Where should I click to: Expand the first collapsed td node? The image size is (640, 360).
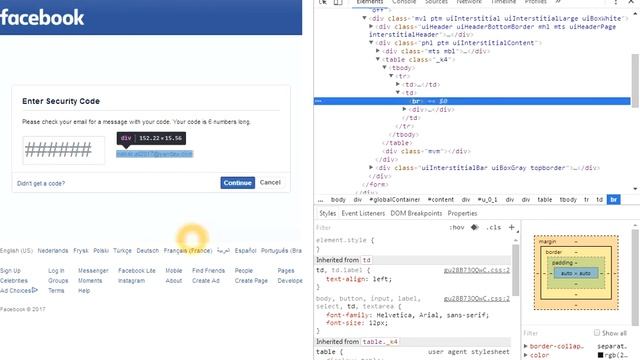[398, 84]
